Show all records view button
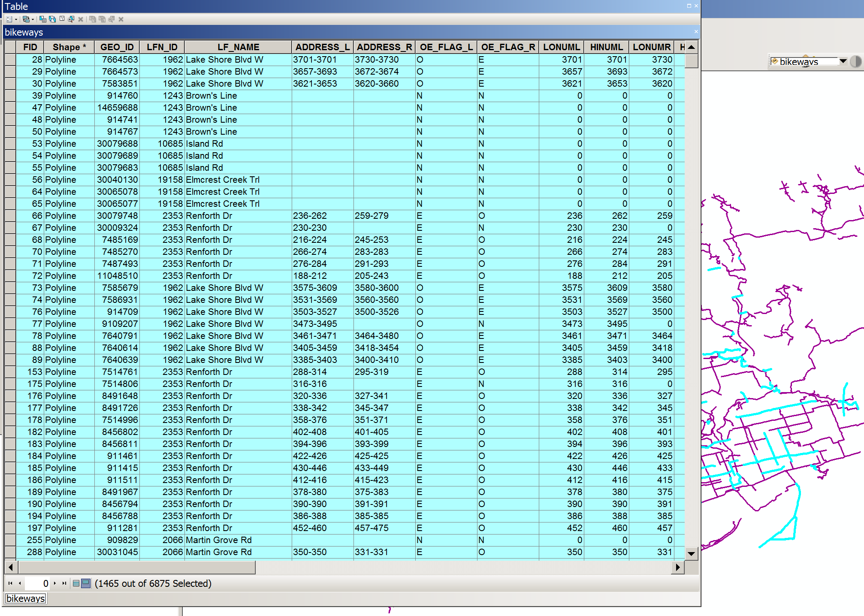Screen dimensions: 864x616 coord(76,583)
